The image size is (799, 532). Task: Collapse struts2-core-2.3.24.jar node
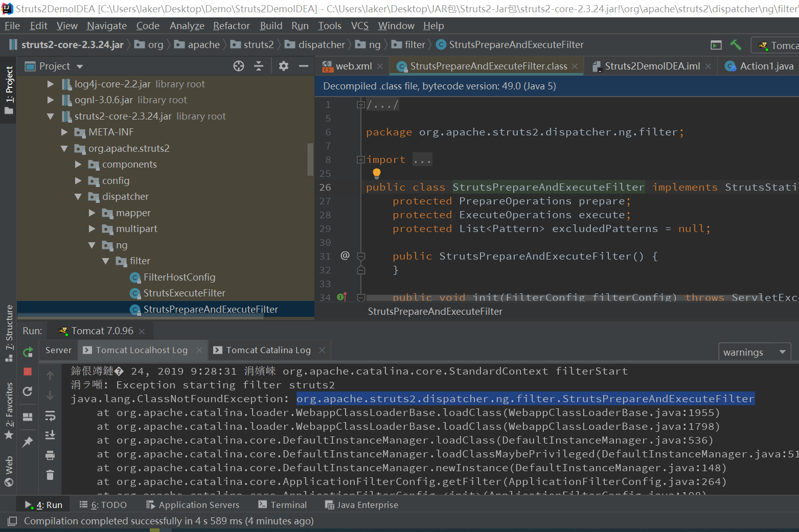pyautogui.click(x=51, y=117)
